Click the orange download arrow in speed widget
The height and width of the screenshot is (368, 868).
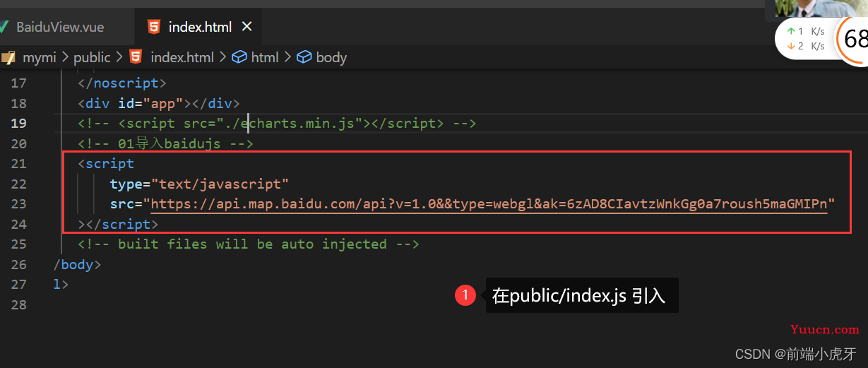pyautogui.click(x=791, y=47)
